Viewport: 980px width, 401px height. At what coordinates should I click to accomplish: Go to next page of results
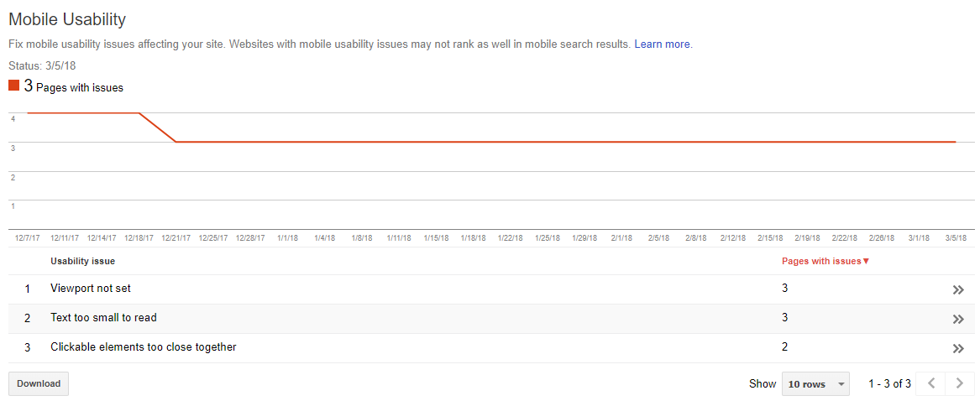[960, 383]
